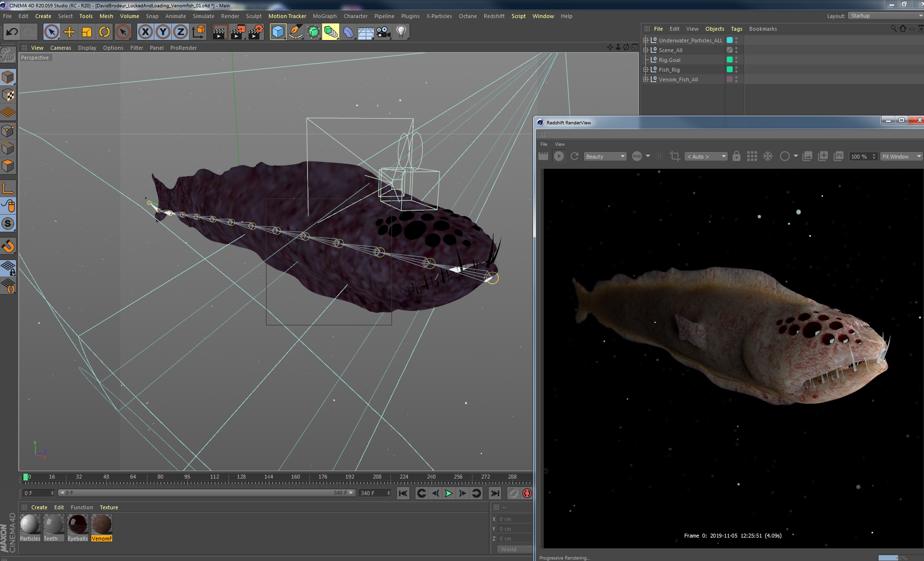Start the progressive render play icon in RenderView
Viewport: 924px width, 561px height.
[558, 156]
